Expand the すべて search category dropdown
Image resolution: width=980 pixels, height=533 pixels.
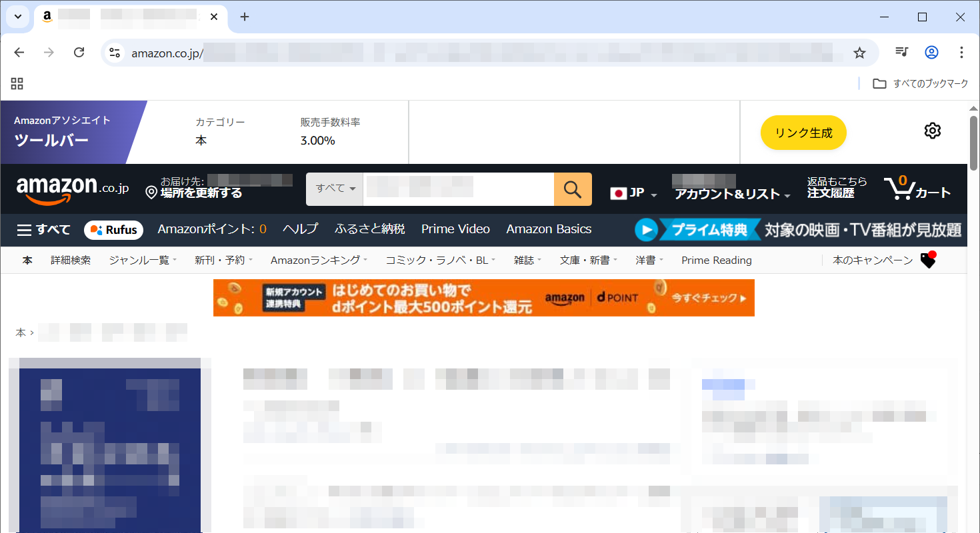[335, 189]
